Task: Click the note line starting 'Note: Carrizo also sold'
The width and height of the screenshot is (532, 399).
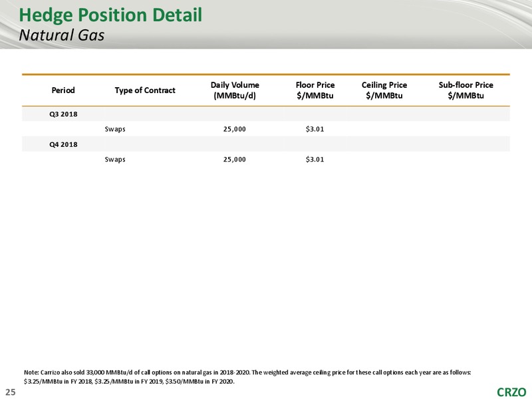Action: point(247,372)
